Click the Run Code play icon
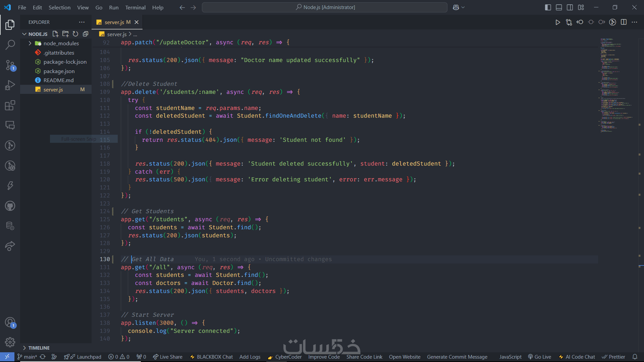Viewport: 644px width, 362px height. 557,22
